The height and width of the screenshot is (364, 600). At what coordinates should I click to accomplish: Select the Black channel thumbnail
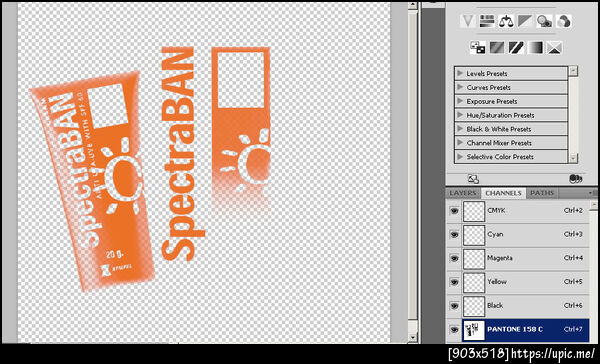coord(474,306)
